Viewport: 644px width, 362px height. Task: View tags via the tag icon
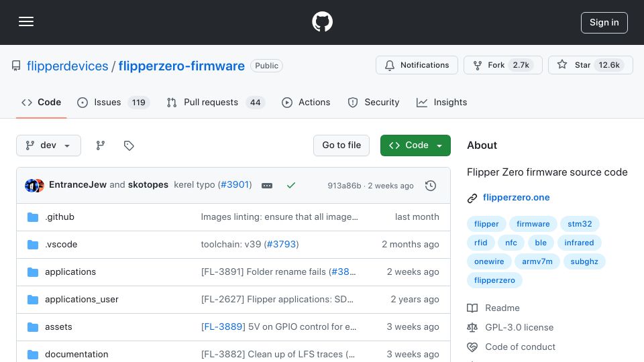click(x=129, y=145)
